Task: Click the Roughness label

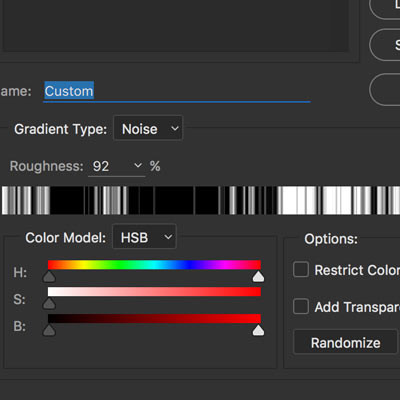Action: 46,166
